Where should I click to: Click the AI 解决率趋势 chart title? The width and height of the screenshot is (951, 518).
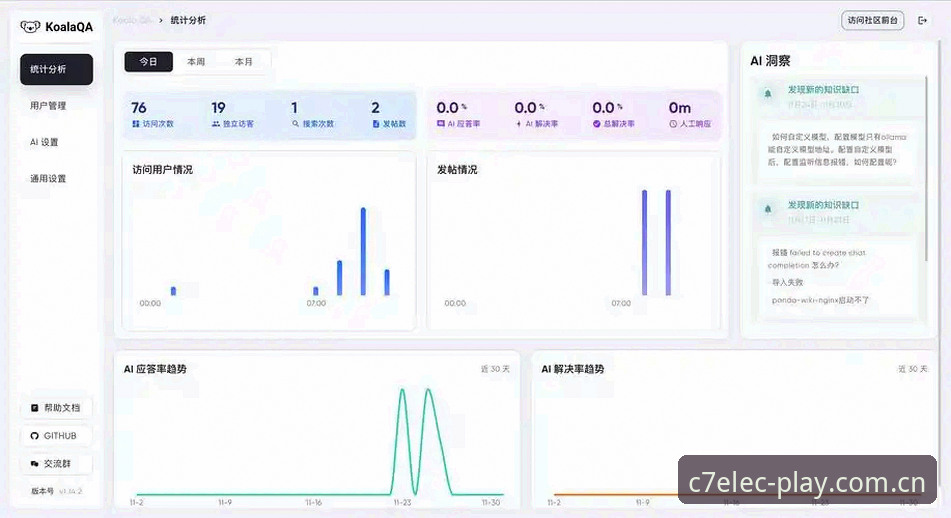573,369
